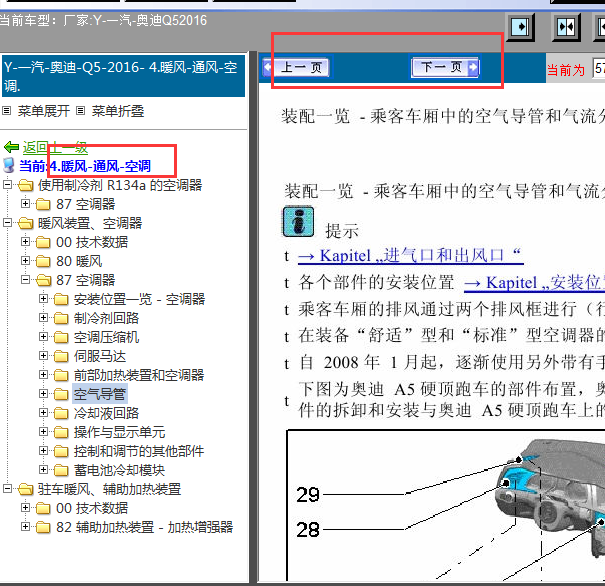
Task: Select 冷却液回路 tree item
Action: point(106,413)
